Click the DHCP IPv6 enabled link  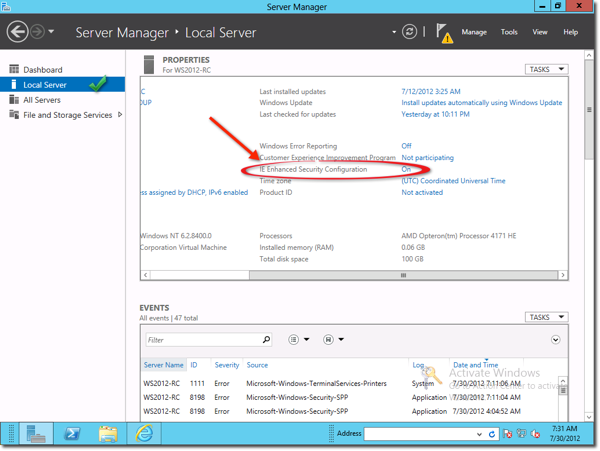click(194, 192)
